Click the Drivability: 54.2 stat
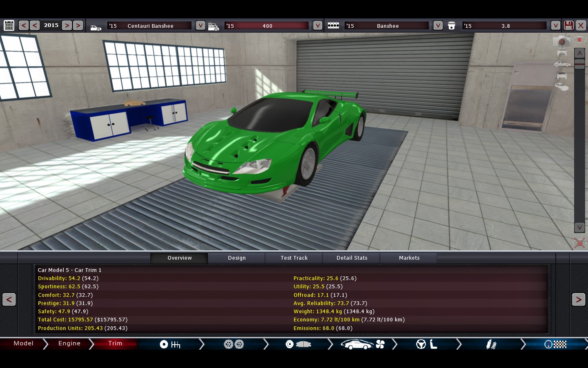 [x=68, y=278]
